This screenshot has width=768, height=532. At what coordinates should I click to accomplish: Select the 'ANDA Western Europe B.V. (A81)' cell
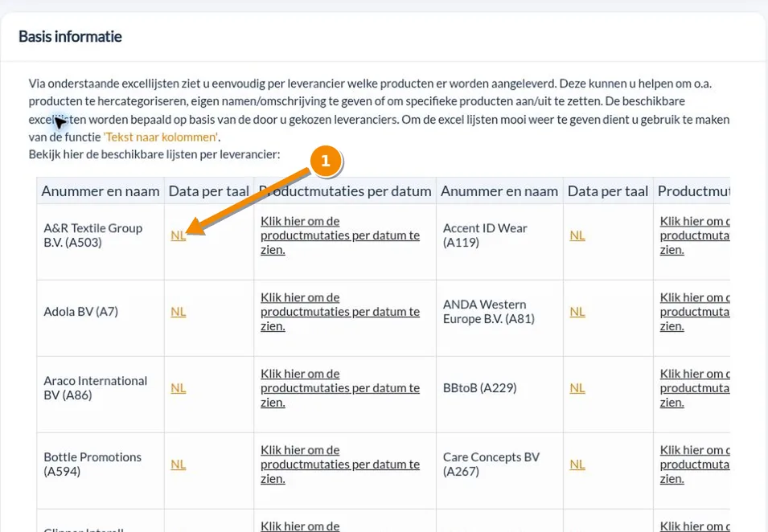click(499, 318)
